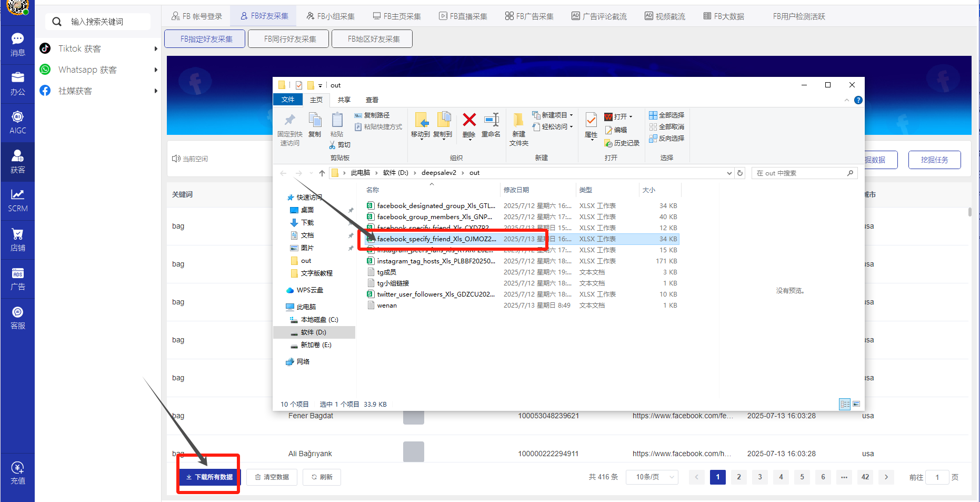980x502 pixels.
Task: Click the recharge icon in the sidebar
Action: click(17, 473)
